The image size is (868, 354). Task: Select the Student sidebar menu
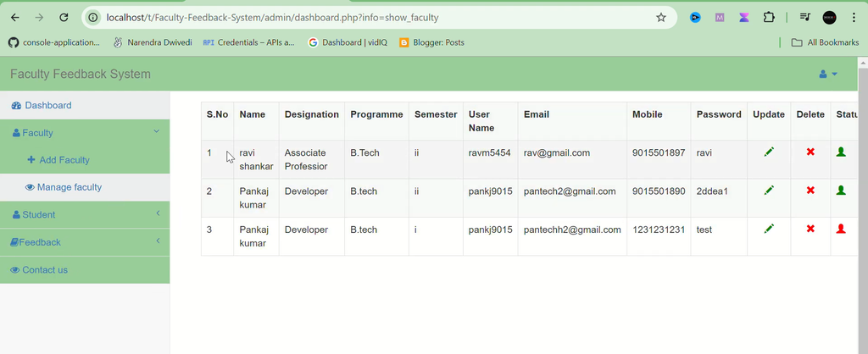85,214
